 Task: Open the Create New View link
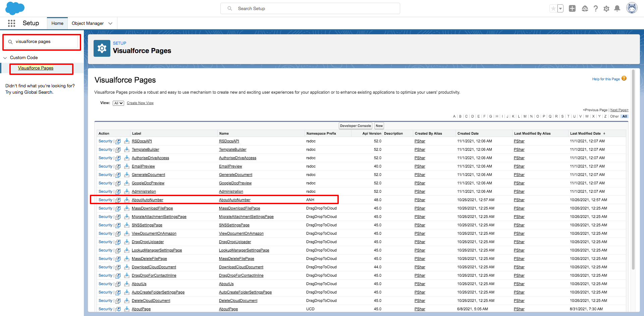[x=140, y=103]
